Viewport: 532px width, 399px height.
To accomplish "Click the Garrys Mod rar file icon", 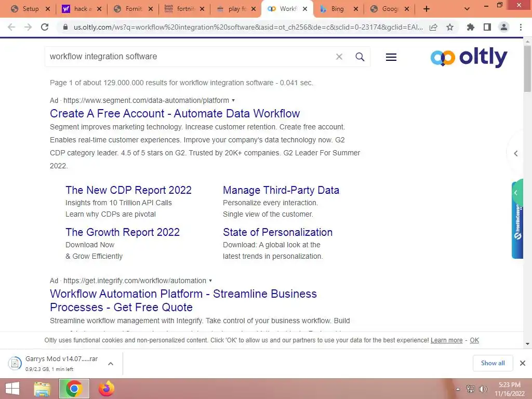I will pyautogui.click(x=15, y=363).
